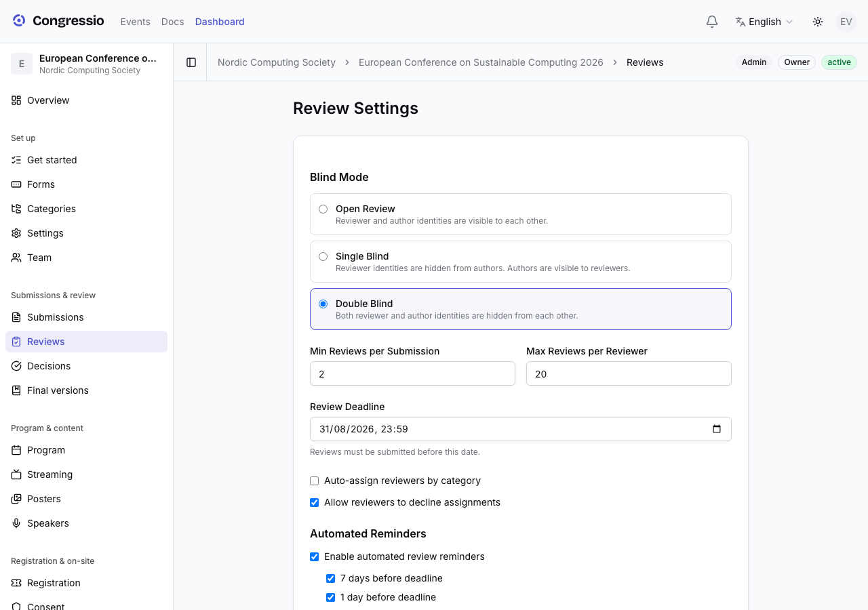Click the Categories tree icon
This screenshot has height=610, width=868.
16,209
